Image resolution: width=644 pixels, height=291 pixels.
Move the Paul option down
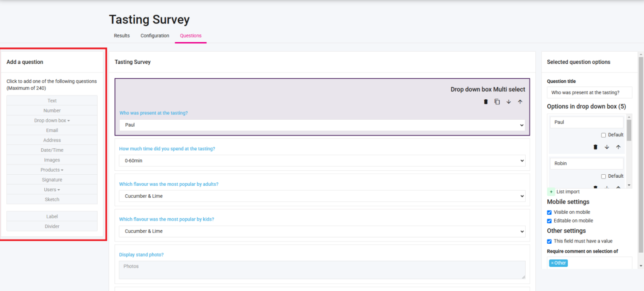tap(607, 147)
